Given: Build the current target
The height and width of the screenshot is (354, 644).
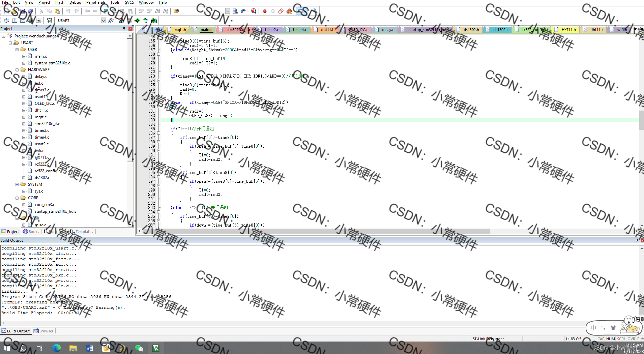Looking at the screenshot, I should [x=15, y=20].
